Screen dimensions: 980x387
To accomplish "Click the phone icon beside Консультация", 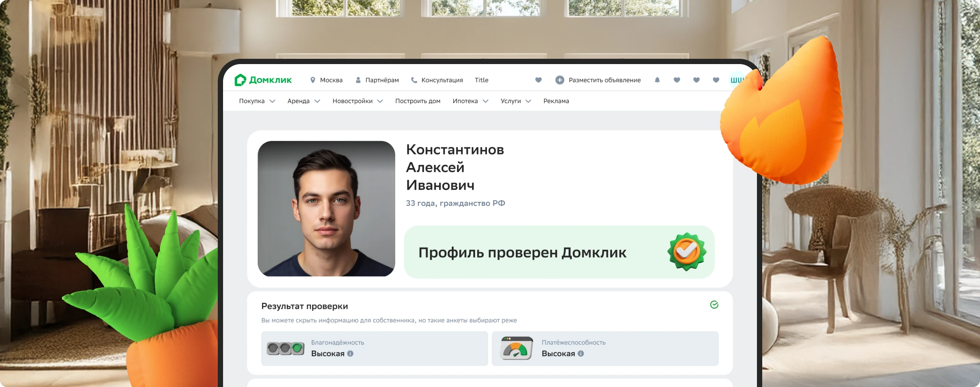I will [414, 80].
